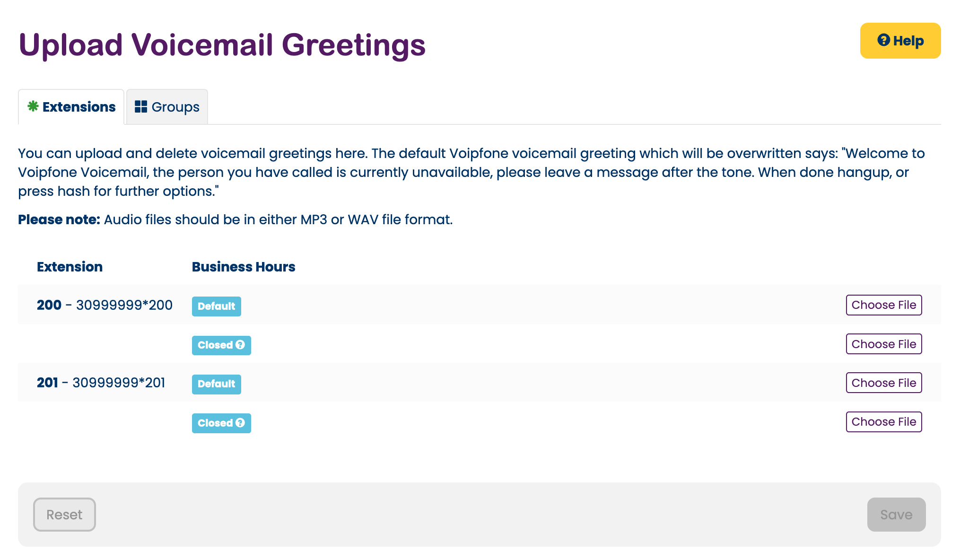Switch to the Groups tab
Viewport: 960px width, 560px height.
coord(166,107)
